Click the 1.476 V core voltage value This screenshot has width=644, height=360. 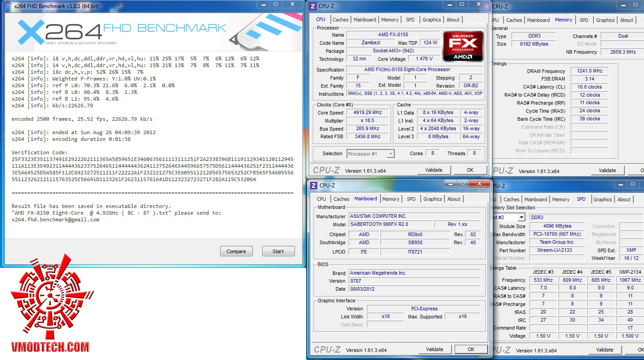[x=424, y=59]
